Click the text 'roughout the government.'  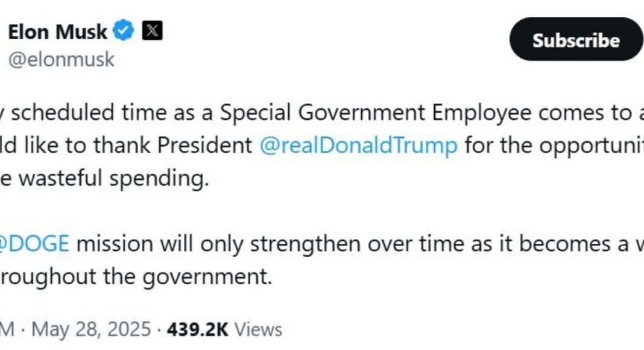[x=133, y=277]
